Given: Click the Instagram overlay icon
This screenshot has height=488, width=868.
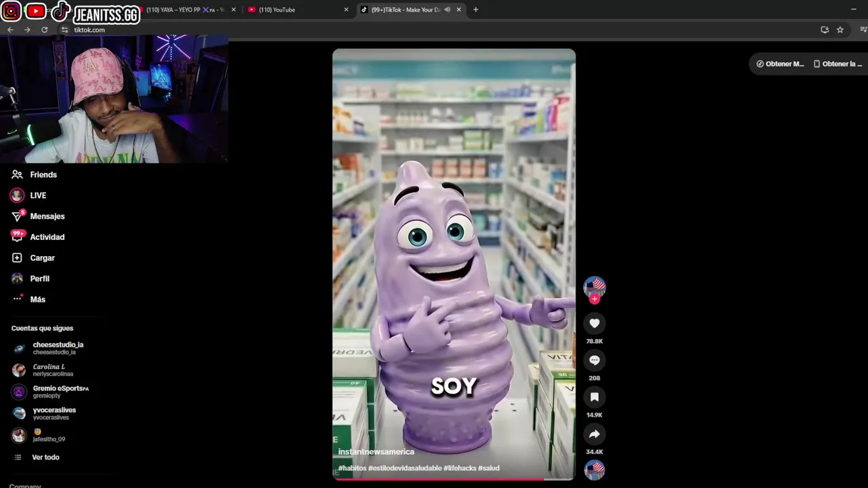Looking at the screenshot, I should tap(11, 12).
